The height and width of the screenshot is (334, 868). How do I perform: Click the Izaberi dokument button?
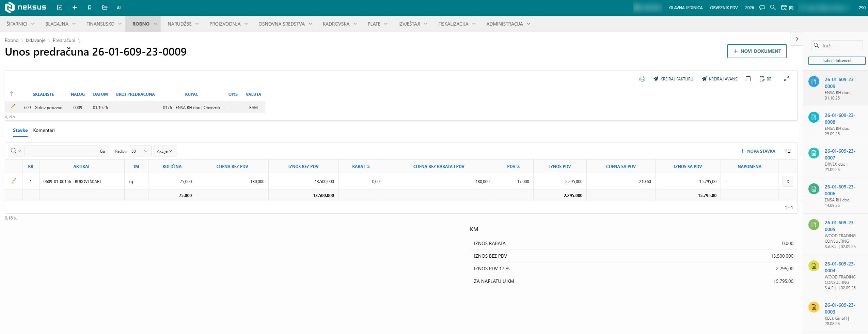click(837, 61)
